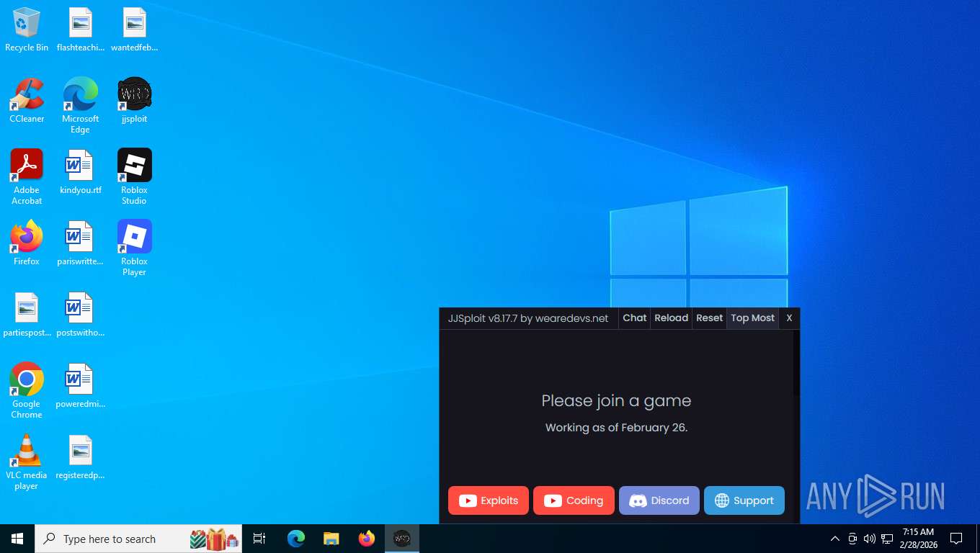Screen dimensions: 980x553
Task: Open the Recycle Bin desktop icon
Action: click(27, 30)
